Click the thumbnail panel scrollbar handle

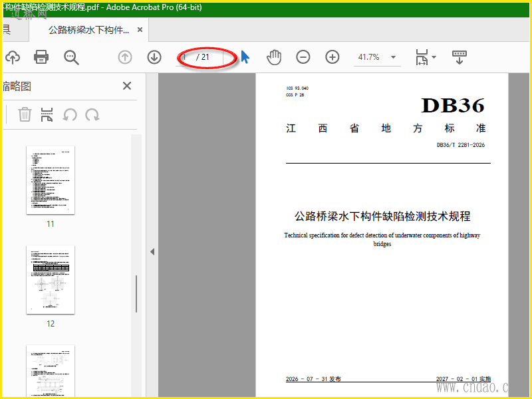(136, 294)
